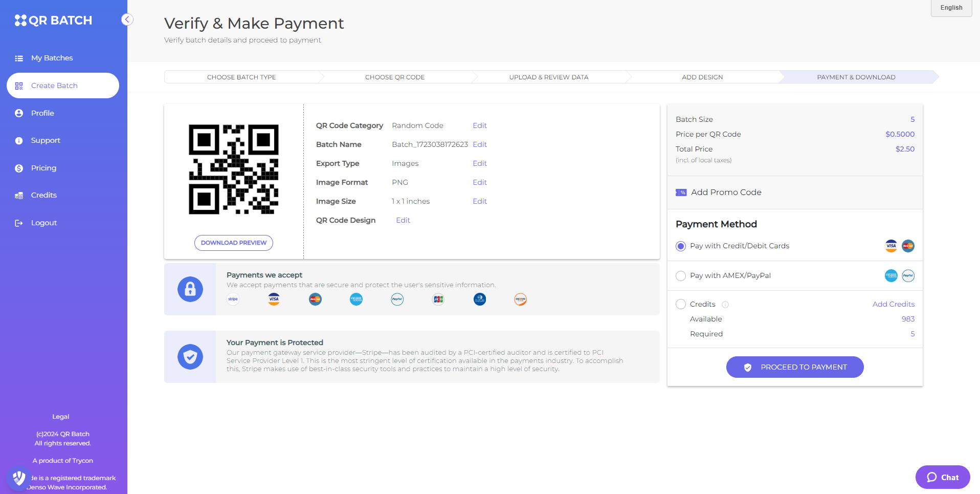Click Download Preview button
The width and height of the screenshot is (980, 494).
[234, 243]
